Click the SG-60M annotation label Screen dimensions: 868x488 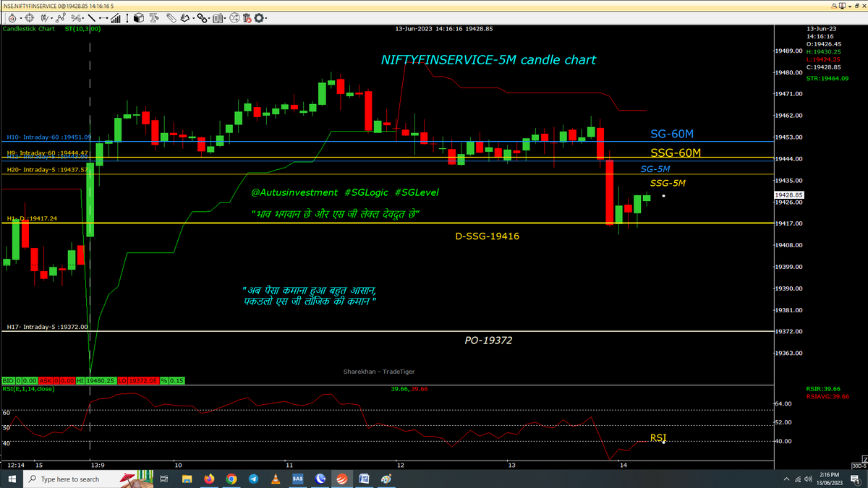pyautogui.click(x=672, y=134)
